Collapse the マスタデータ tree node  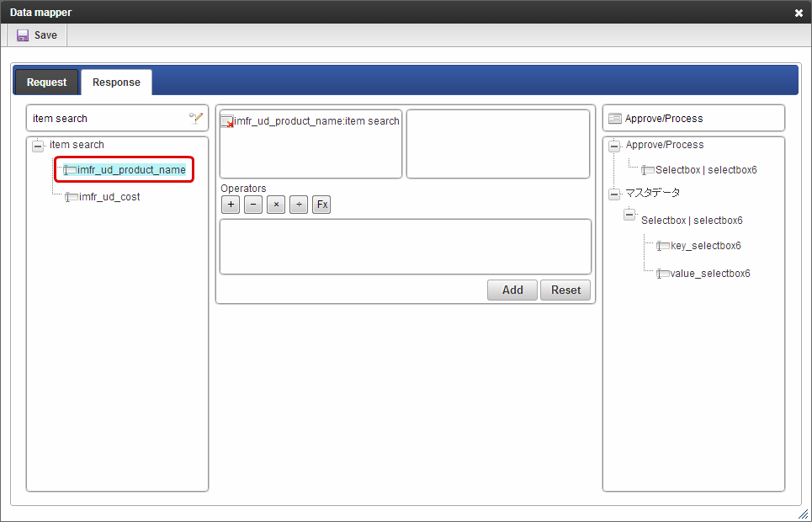614,194
